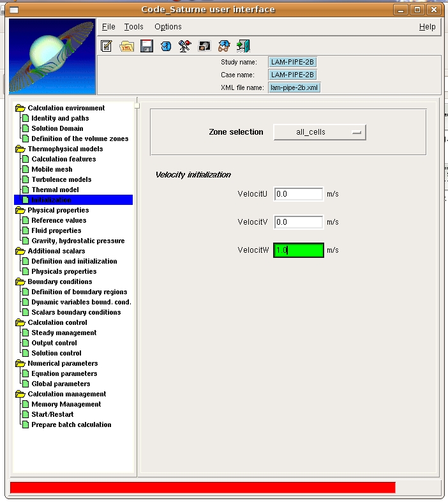Open Steady management page
This screenshot has height=503, width=448.
tap(64, 333)
